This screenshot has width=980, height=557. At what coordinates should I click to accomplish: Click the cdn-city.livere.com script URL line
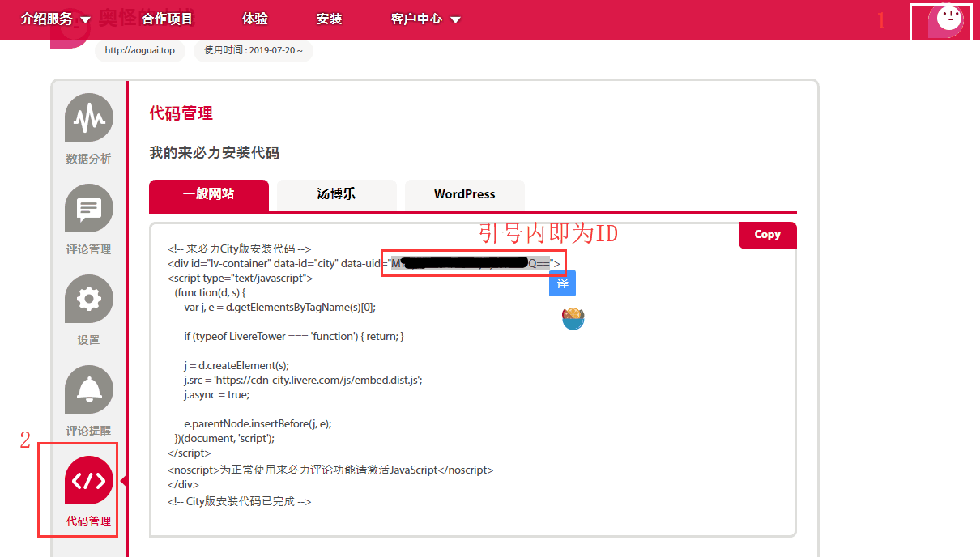click(x=303, y=380)
